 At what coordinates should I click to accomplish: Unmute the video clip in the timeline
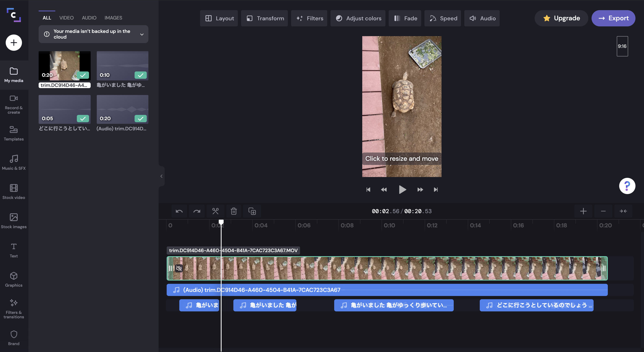point(178,268)
